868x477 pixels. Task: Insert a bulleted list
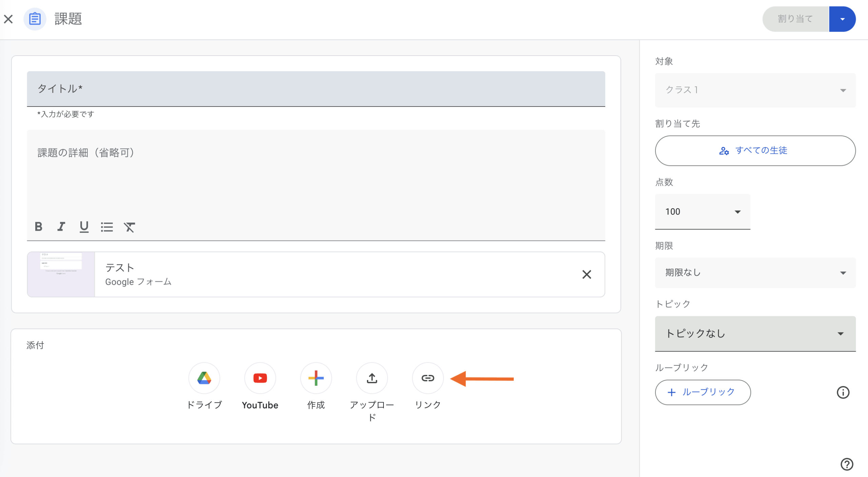[x=107, y=227]
